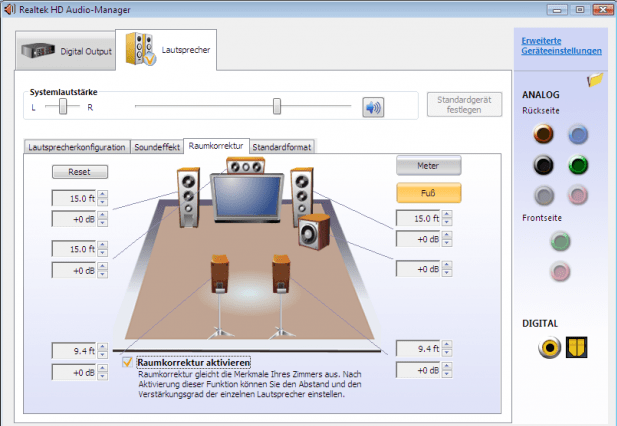Image resolution: width=617 pixels, height=426 pixels.
Task: Click the green rear-panel audio jack
Action: tap(578, 164)
